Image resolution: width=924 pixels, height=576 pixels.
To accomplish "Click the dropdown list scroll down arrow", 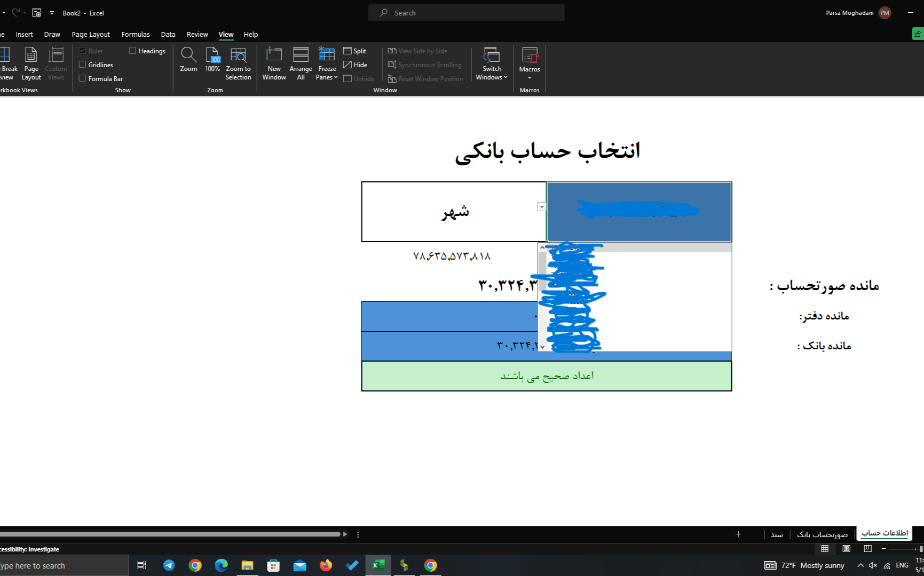I will (x=542, y=347).
